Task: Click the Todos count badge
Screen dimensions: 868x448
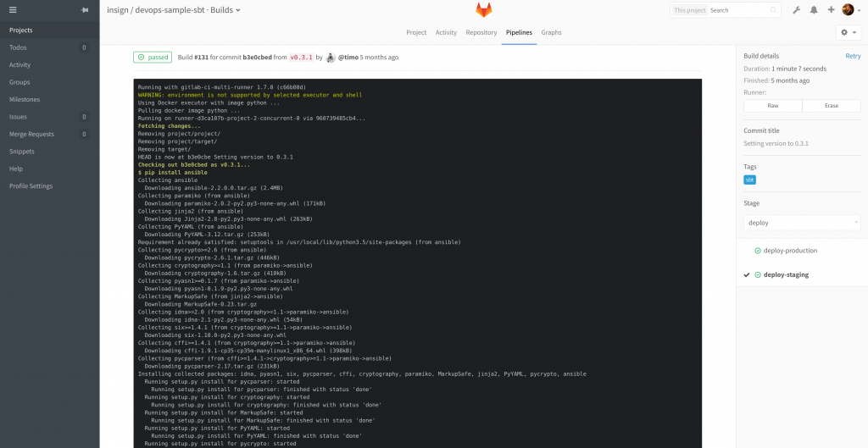Action: click(84, 47)
